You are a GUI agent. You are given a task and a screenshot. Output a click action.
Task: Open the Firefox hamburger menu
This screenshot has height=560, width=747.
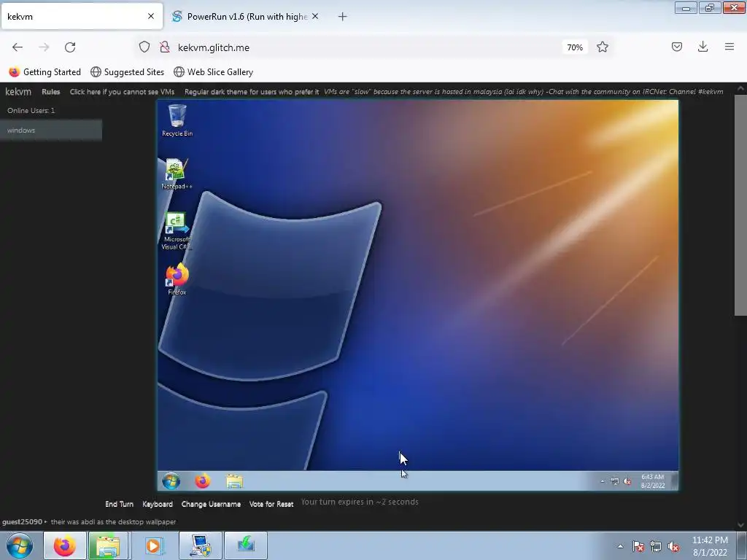pyautogui.click(x=729, y=47)
